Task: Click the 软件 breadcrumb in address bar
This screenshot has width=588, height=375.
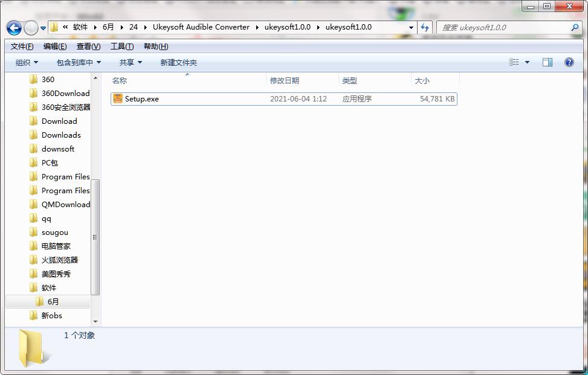Action: (x=80, y=27)
